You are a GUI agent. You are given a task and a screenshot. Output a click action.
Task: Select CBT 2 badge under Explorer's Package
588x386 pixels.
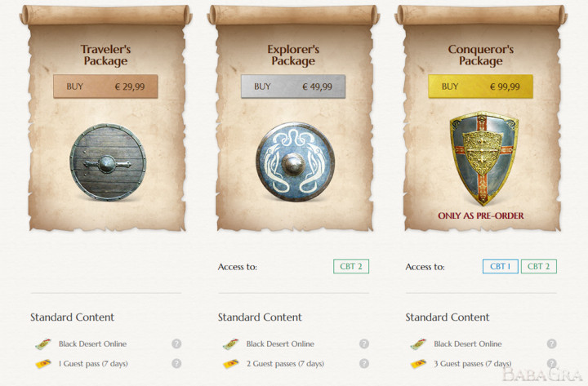click(x=351, y=267)
